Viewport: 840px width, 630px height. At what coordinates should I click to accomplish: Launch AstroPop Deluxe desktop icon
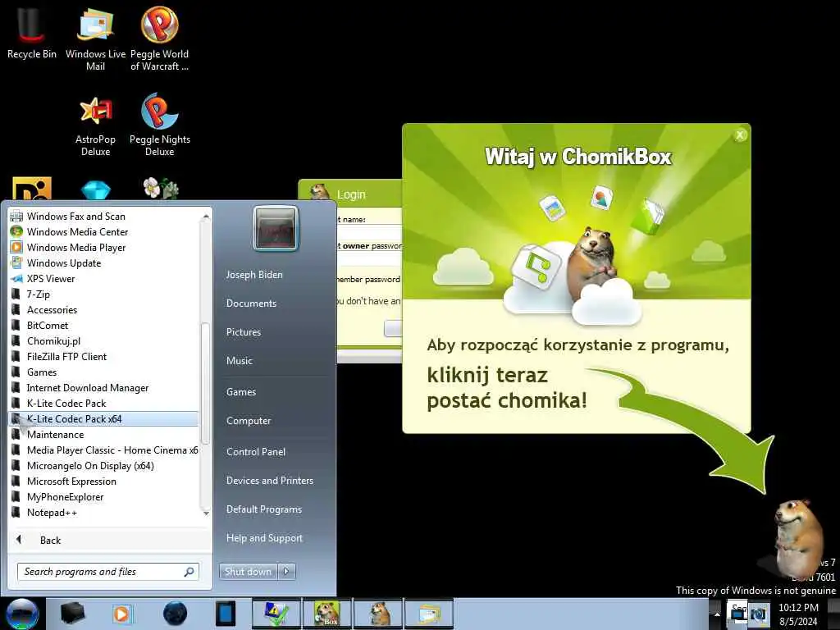pyautogui.click(x=95, y=126)
